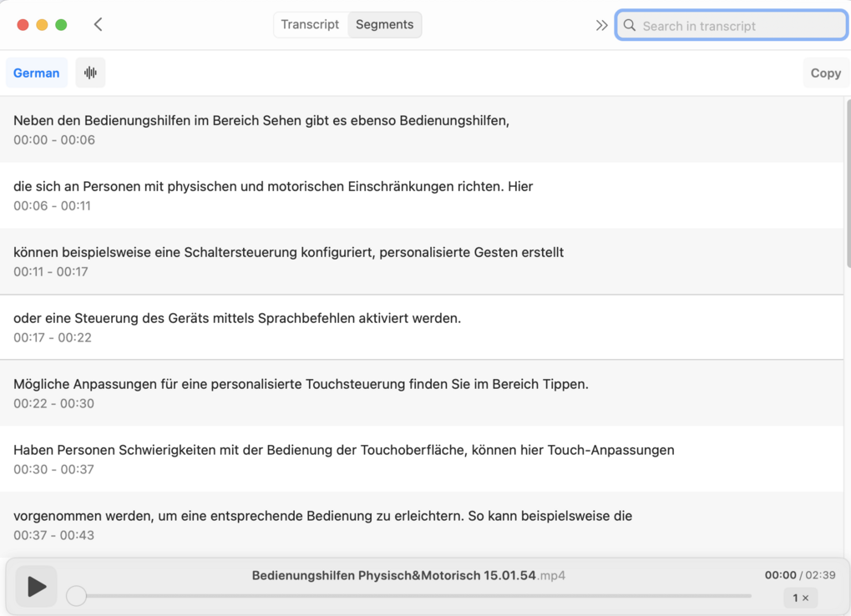Viewport: 851px width, 616px height.
Task: Change playback speed via 1× button
Action: pos(801,598)
